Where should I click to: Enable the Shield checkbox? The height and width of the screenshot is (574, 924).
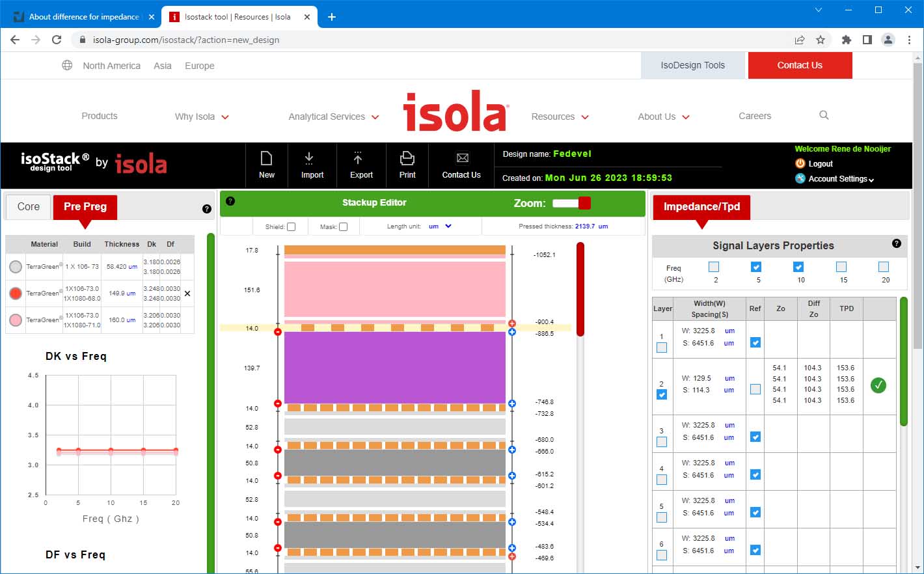click(291, 226)
